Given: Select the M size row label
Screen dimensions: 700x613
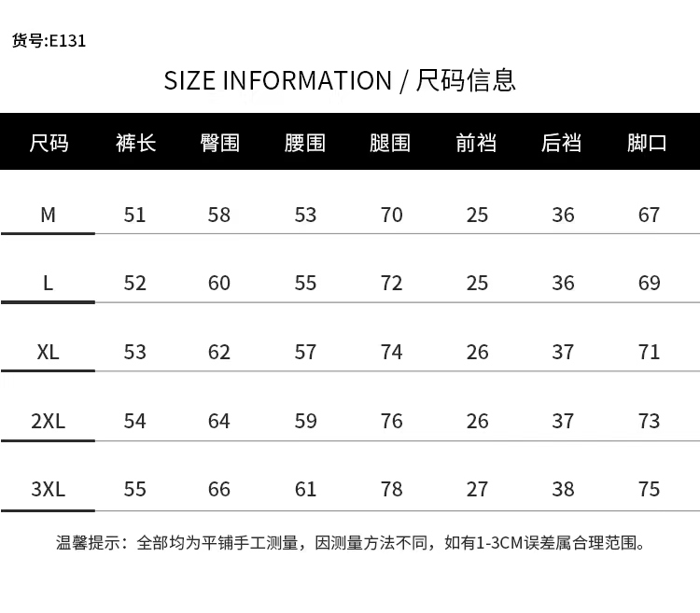Looking at the screenshot, I should 49,215.
